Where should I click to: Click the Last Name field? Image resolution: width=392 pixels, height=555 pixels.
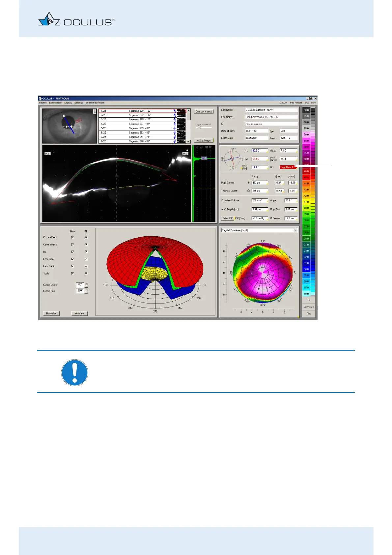point(271,110)
